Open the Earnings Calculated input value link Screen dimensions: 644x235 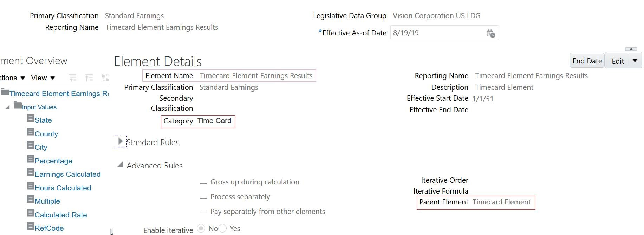point(67,174)
